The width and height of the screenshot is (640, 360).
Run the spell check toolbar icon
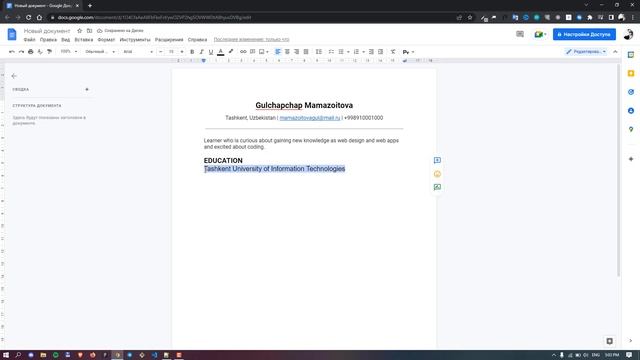tap(40, 52)
